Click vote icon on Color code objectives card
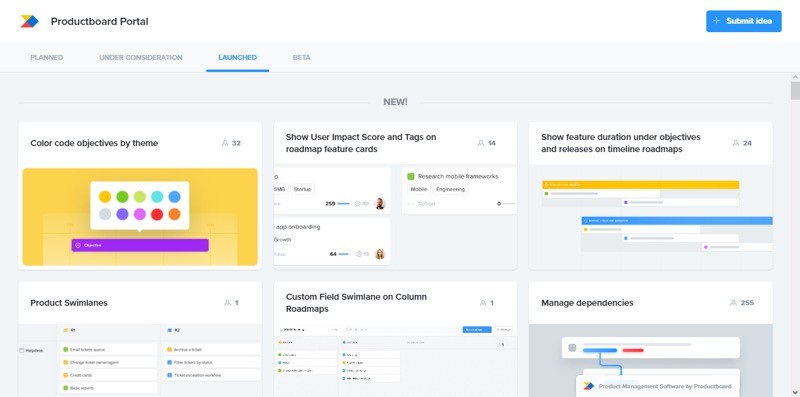This screenshot has height=397, width=800. tap(225, 143)
